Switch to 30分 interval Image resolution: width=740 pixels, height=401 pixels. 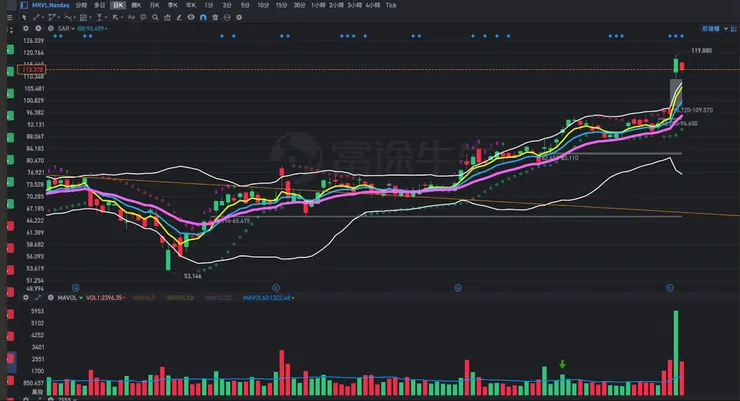coord(299,5)
